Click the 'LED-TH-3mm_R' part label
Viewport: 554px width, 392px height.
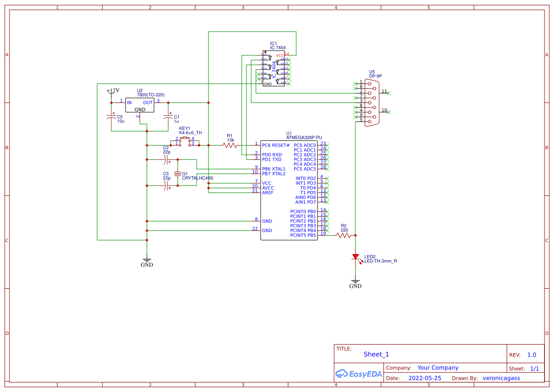point(381,261)
